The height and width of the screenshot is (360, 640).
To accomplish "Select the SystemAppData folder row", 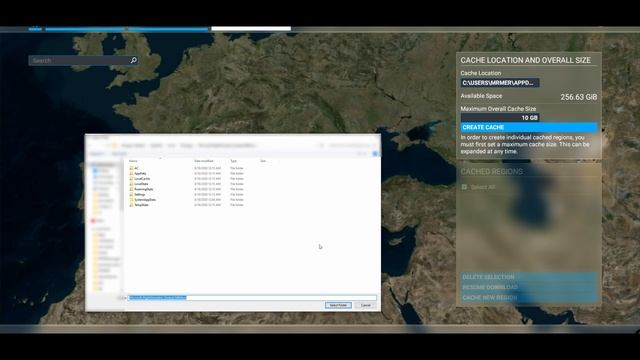I will [x=187, y=200].
